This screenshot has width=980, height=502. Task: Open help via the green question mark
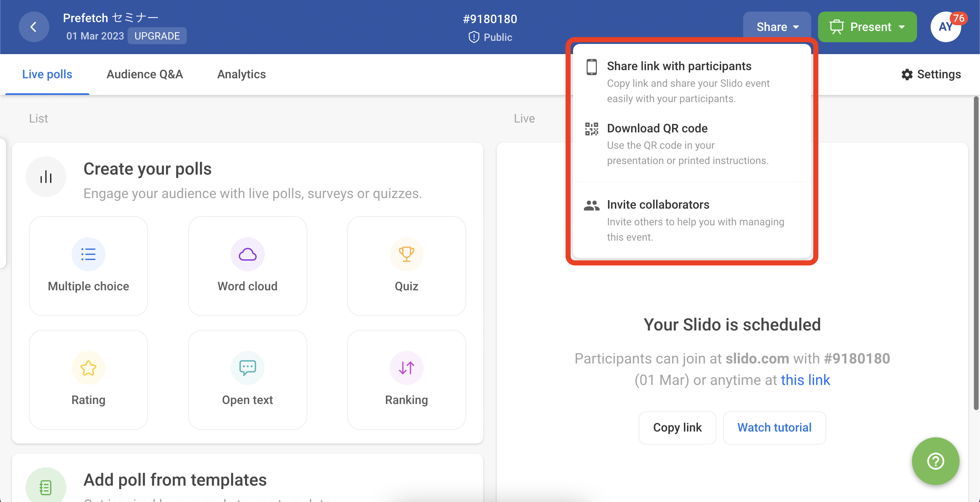[935, 461]
